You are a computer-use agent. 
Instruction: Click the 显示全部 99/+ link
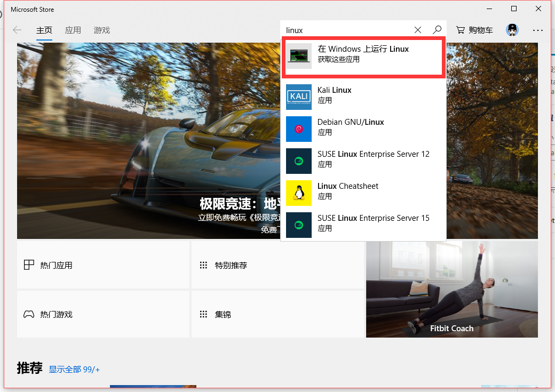[74, 369]
